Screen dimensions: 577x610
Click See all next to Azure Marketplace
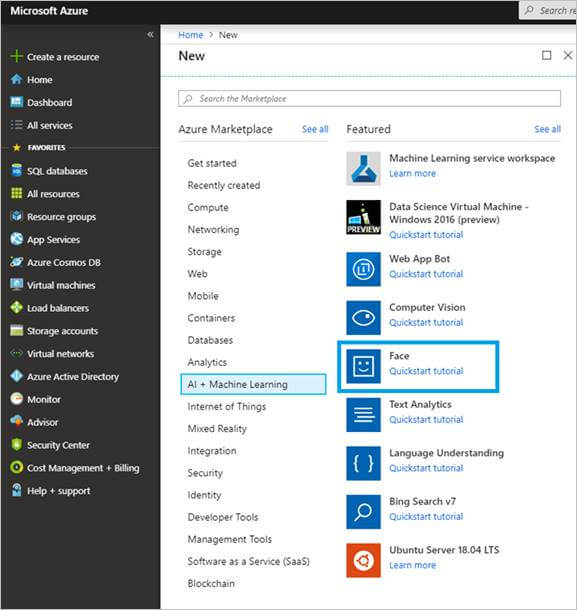click(315, 129)
